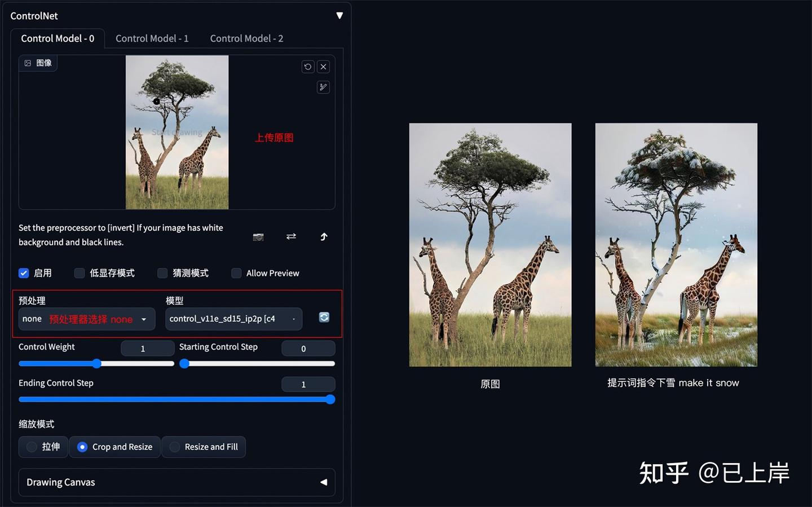Click the upload arrow icon to upload an image
Screen dimensions: 812x507
pos(324,237)
